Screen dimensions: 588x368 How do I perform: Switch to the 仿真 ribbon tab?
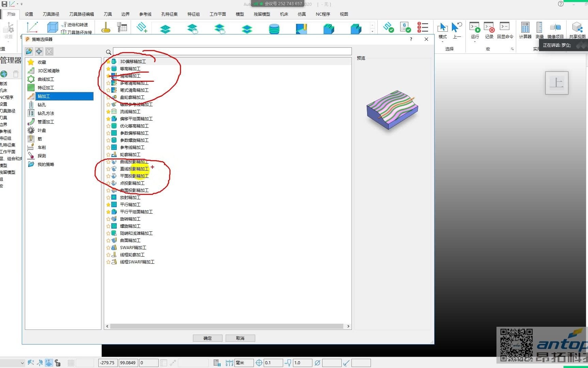point(301,14)
